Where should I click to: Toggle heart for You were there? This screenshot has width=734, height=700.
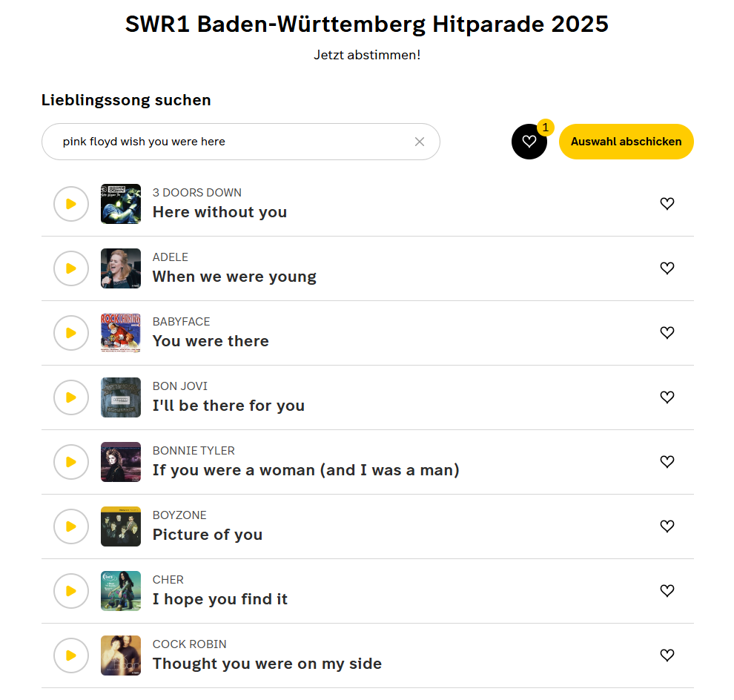(x=667, y=333)
